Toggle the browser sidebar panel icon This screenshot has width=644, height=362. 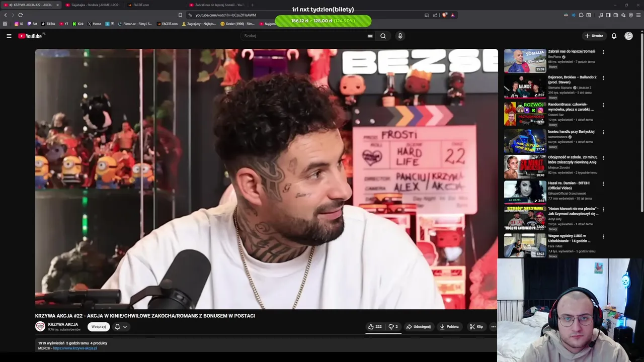[x=608, y=15]
